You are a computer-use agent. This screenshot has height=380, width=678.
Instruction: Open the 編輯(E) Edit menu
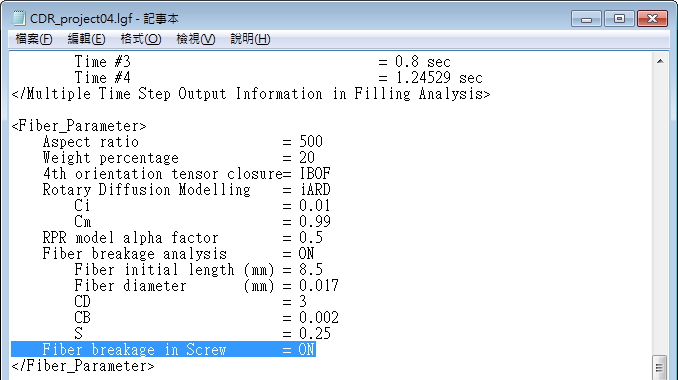click(86, 39)
